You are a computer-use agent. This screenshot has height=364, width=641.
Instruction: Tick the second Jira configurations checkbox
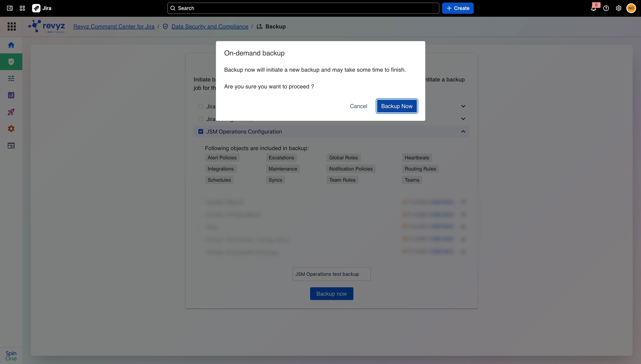coord(201,119)
